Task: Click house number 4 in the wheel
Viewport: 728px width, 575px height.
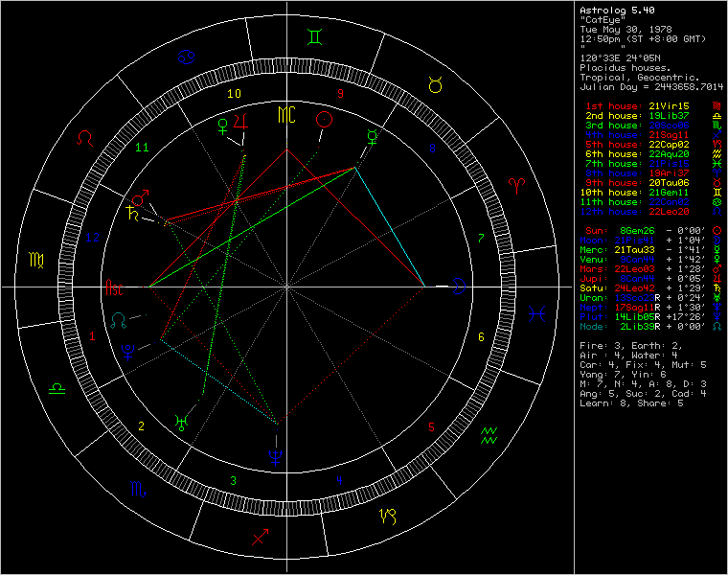Action: [339, 480]
